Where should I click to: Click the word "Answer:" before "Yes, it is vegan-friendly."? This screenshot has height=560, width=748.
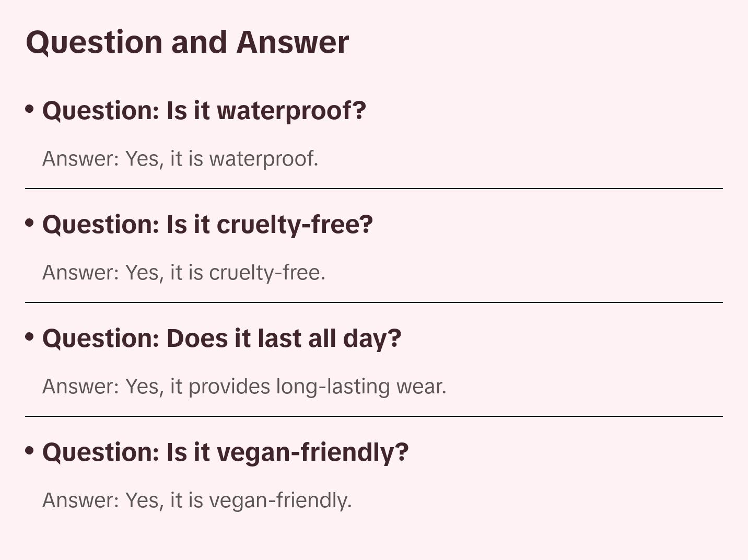(x=81, y=500)
